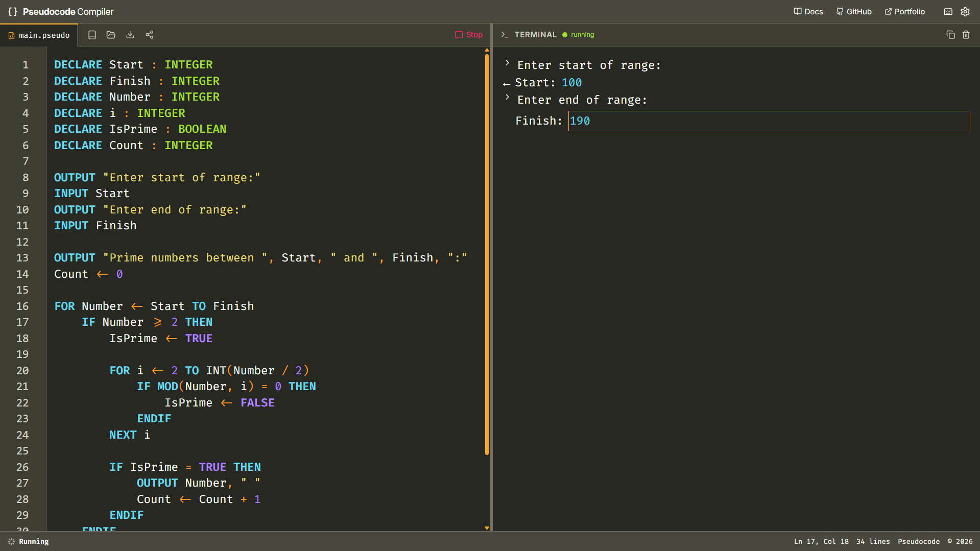Copy terminal output with copy icon
980x551 pixels.
[x=950, y=35]
